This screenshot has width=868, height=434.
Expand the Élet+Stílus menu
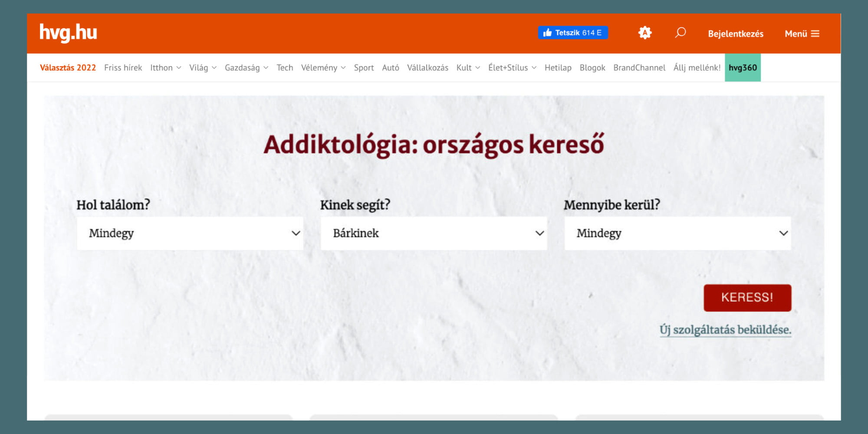click(x=513, y=68)
